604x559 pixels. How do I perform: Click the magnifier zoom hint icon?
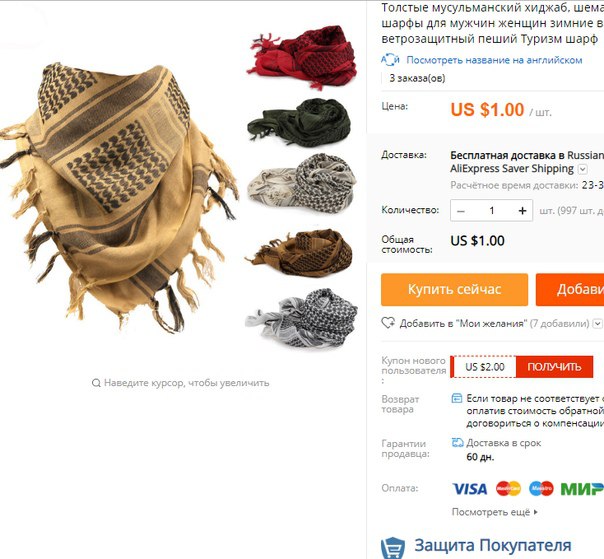point(96,383)
